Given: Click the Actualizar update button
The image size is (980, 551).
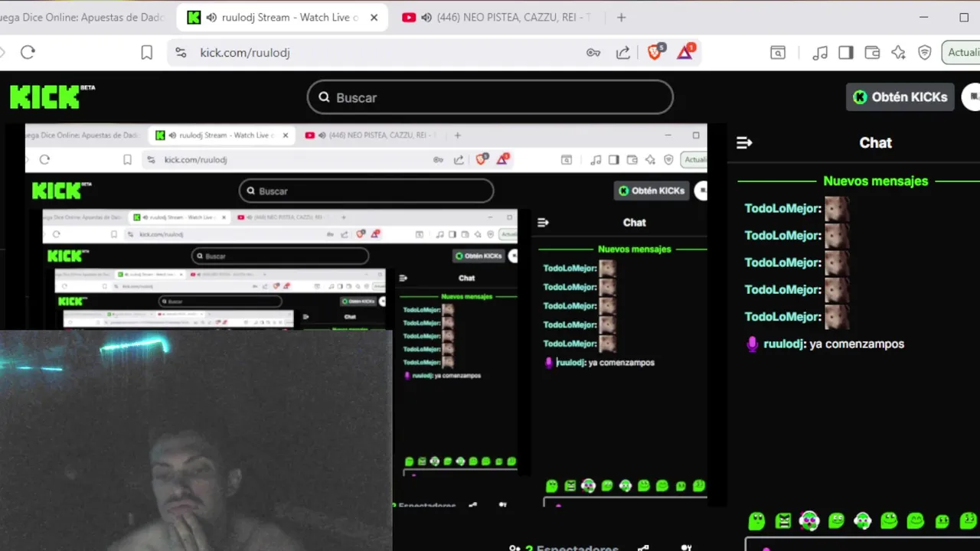Looking at the screenshot, I should 962,52.
